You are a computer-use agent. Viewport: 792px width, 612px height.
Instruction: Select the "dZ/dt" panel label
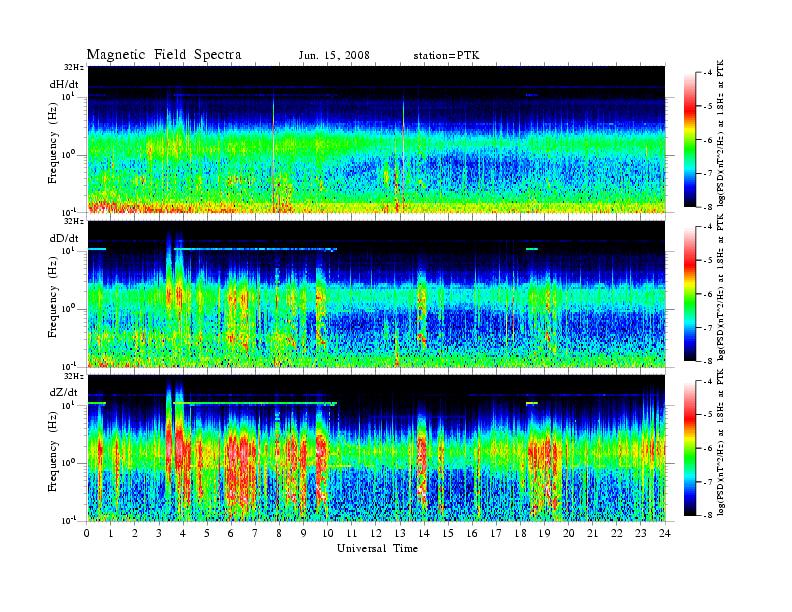(64, 392)
